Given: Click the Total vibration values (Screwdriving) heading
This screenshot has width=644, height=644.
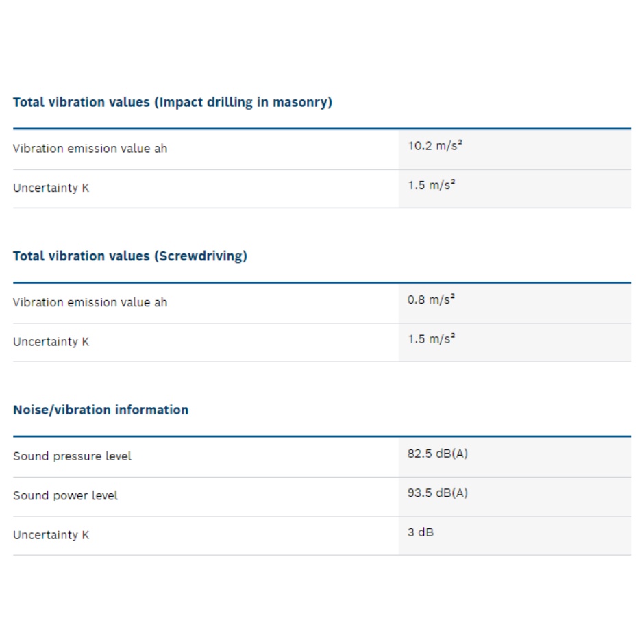Looking at the screenshot, I should pos(130,256).
